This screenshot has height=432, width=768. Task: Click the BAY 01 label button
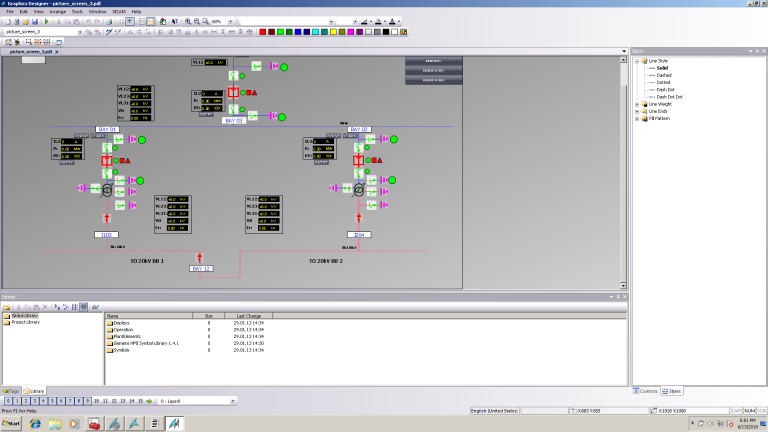pos(107,129)
